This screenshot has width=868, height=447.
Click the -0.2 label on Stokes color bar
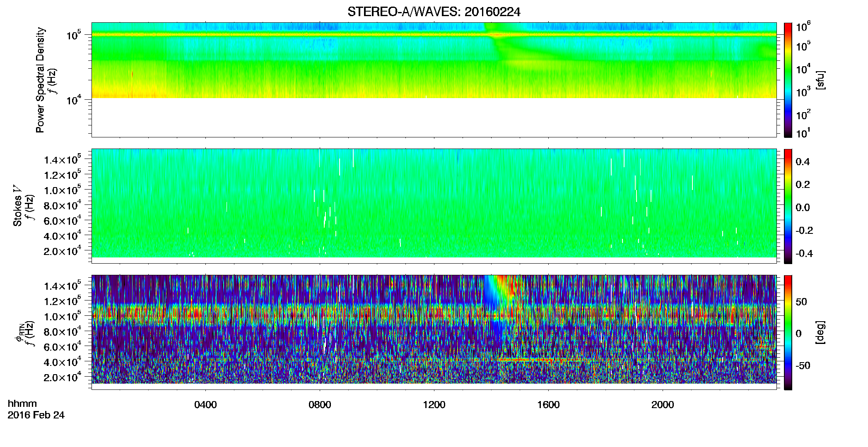coord(804,231)
